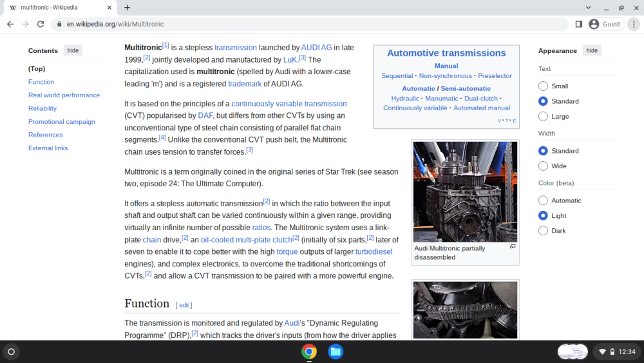The image size is (644, 363).
Task: Select Light color mode
Action: click(543, 215)
